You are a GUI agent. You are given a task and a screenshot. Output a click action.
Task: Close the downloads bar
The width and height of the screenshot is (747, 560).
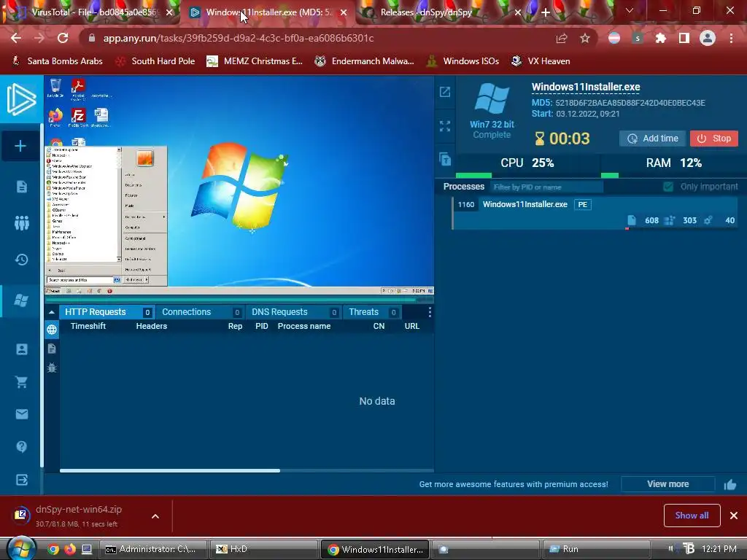734,516
